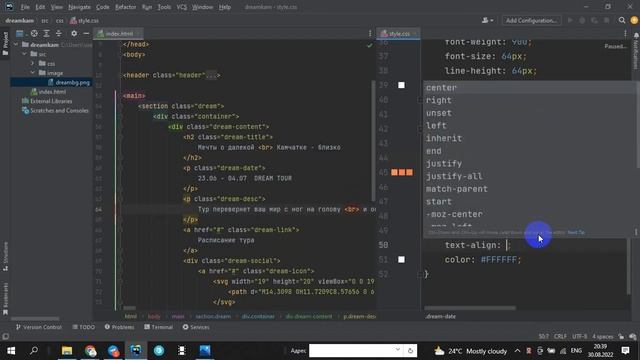Expand folded header class ellipsis in index.html
This screenshot has height=360, width=640.
[211, 75]
